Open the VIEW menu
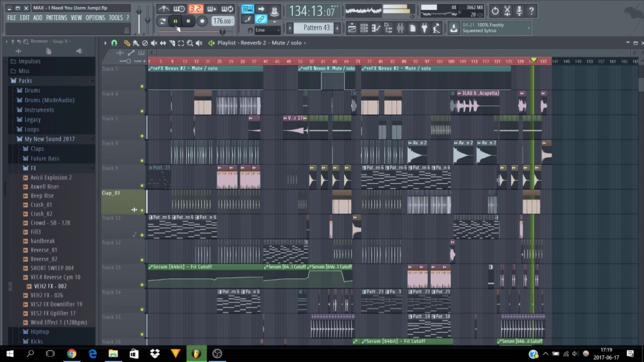This screenshot has width=644, height=362. (76, 18)
